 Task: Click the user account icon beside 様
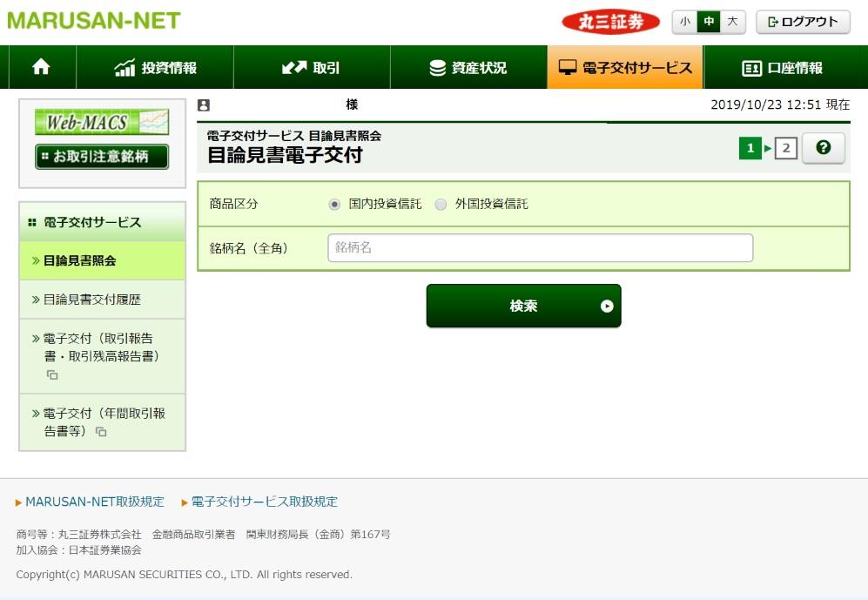pos(204,105)
